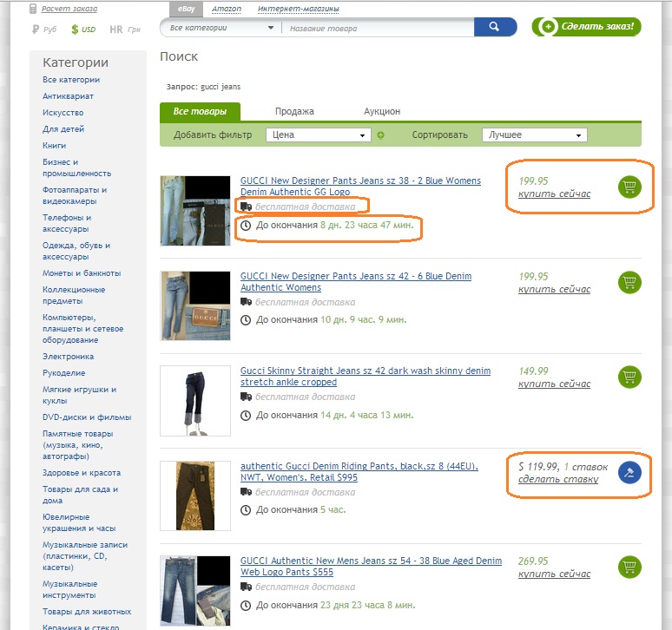The width and height of the screenshot is (672, 630).
Task: Expand the Цена filter dropdown
Action: pyautogui.click(x=319, y=135)
